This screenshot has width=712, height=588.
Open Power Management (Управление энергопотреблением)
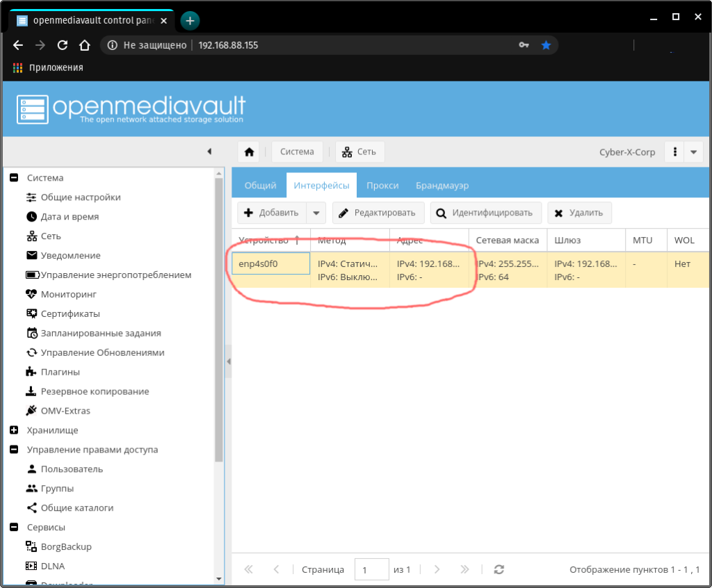[115, 275]
